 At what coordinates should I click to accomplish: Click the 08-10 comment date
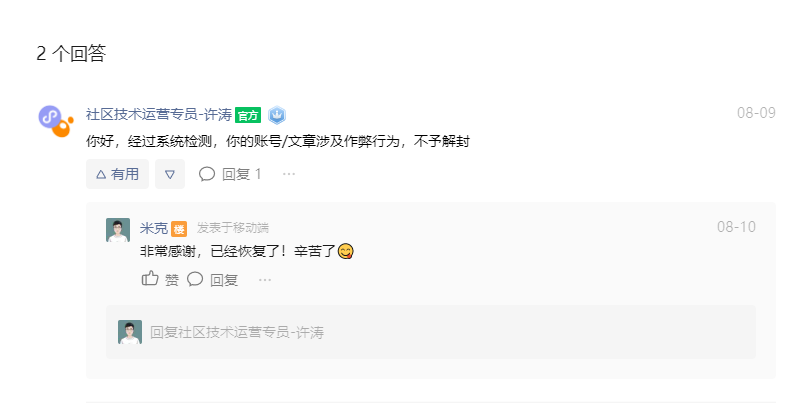pos(736,227)
